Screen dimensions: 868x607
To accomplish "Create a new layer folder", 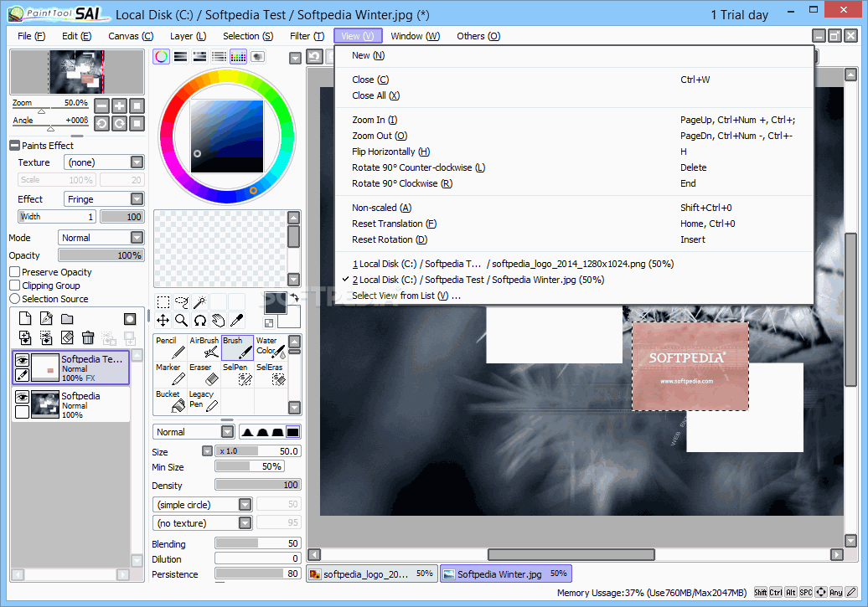I will tap(67, 318).
